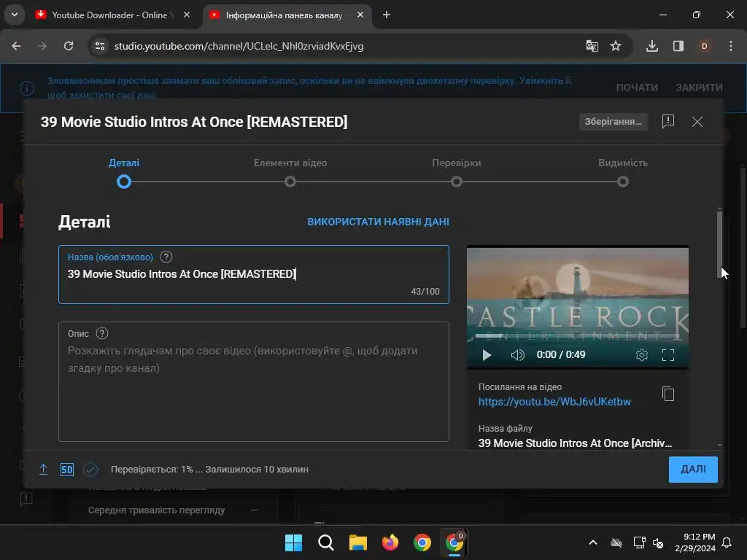Screen dimensions: 747x560
Task: Click the reuse existing details button
Action: coord(378,222)
